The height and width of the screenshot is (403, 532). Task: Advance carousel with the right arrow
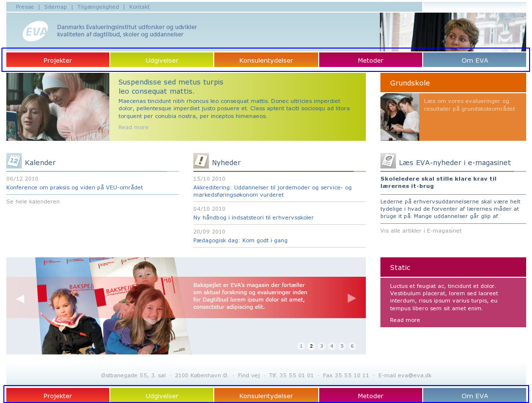(x=352, y=298)
